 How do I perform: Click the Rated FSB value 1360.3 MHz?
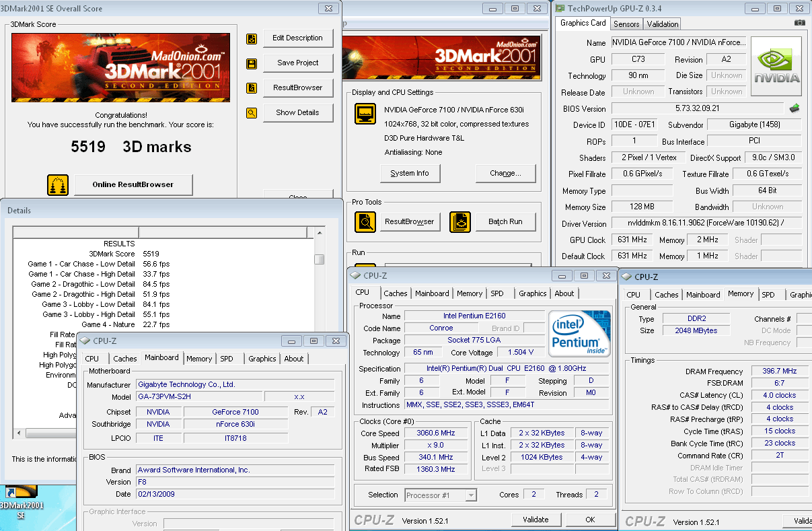(437, 469)
